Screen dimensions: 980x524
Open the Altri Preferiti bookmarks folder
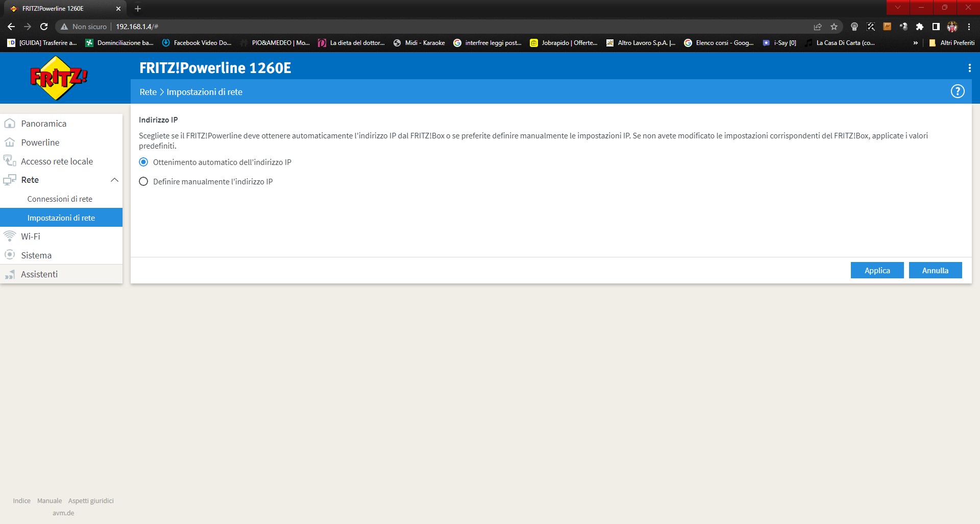(951, 43)
